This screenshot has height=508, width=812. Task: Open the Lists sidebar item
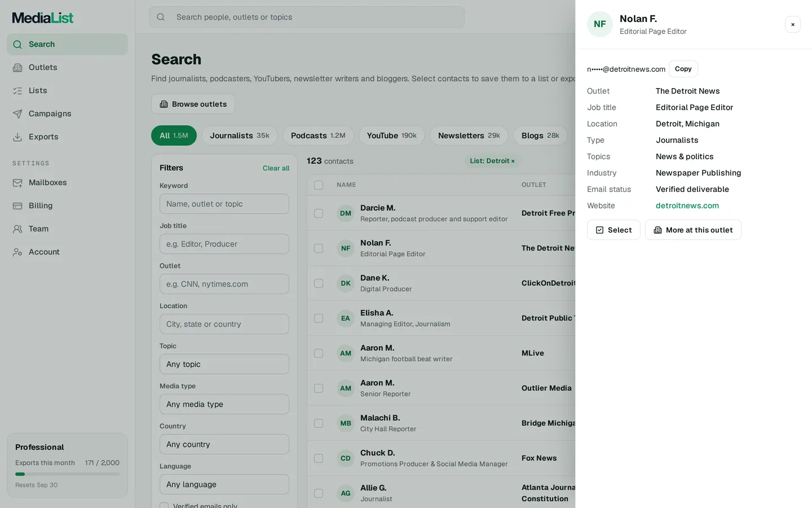pos(67,90)
